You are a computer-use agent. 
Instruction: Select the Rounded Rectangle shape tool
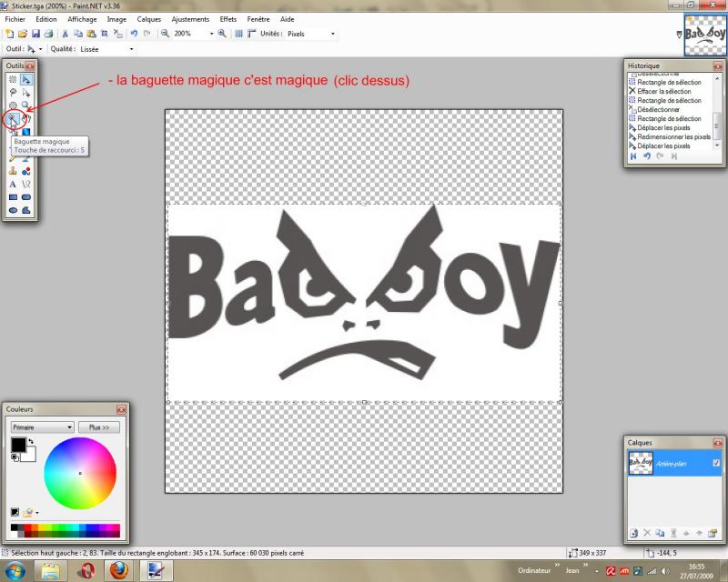click(26, 197)
